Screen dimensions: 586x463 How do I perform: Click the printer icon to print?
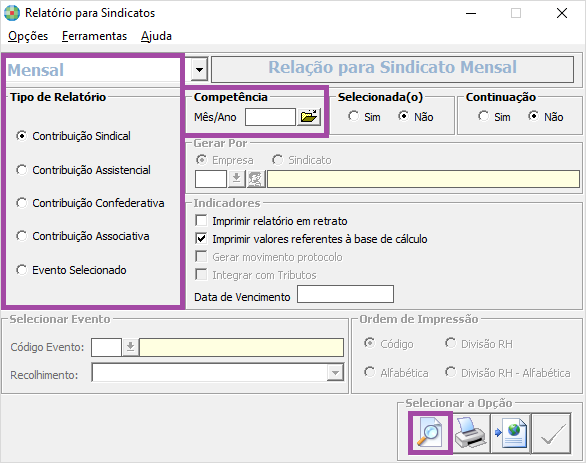(x=471, y=433)
